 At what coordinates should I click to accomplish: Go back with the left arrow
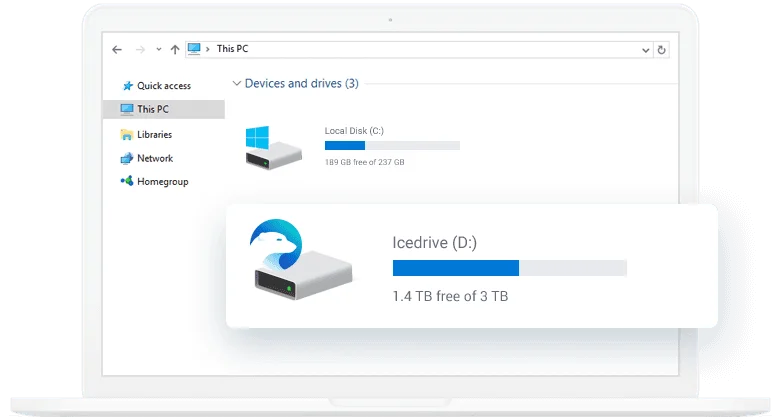[117, 49]
